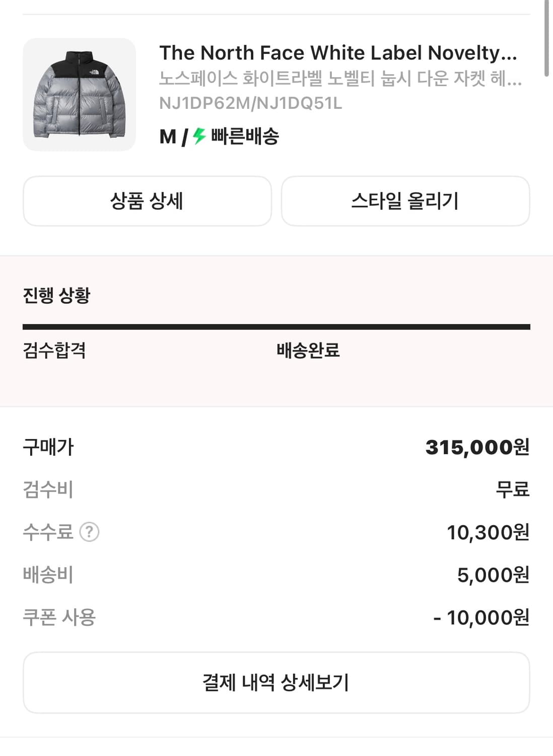
Task: Tap the green lightning fast delivery icon
Action: pos(199,136)
